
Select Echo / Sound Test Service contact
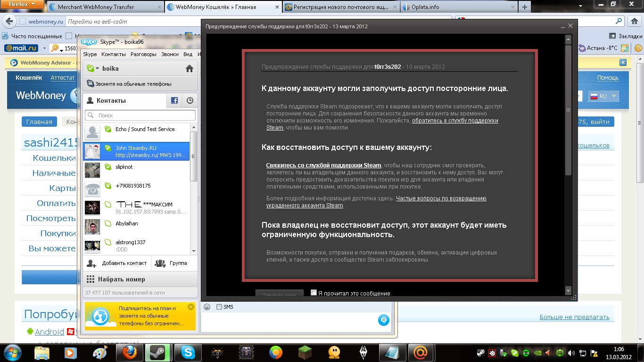pyautogui.click(x=137, y=132)
